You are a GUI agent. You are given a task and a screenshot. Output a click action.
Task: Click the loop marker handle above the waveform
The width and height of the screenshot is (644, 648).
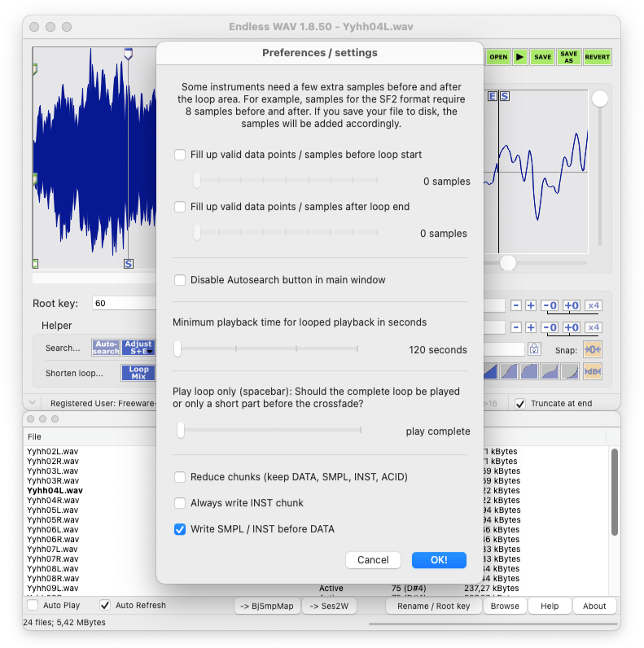point(128,54)
